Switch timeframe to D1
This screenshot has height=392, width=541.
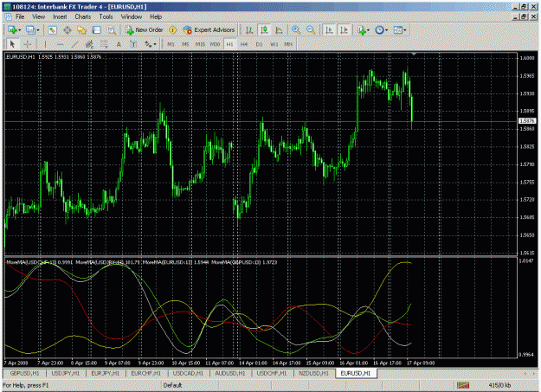coord(259,44)
